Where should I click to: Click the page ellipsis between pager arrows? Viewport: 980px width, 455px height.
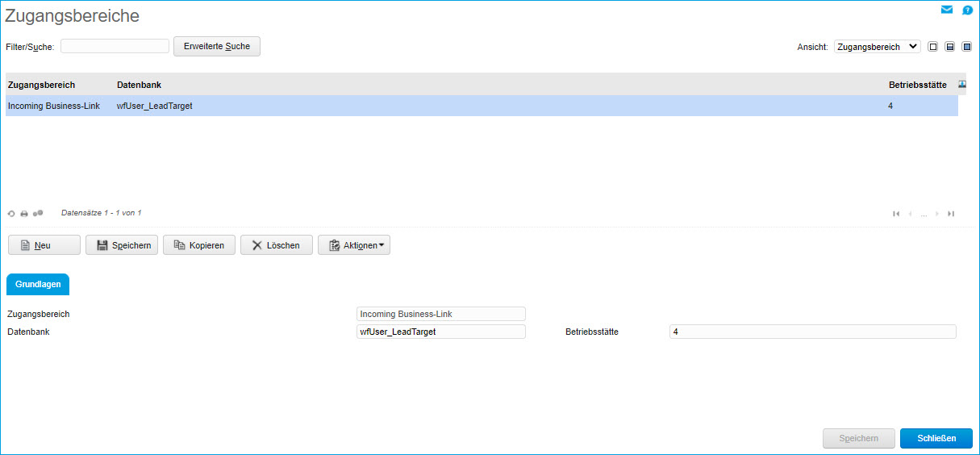click(924, 215)
